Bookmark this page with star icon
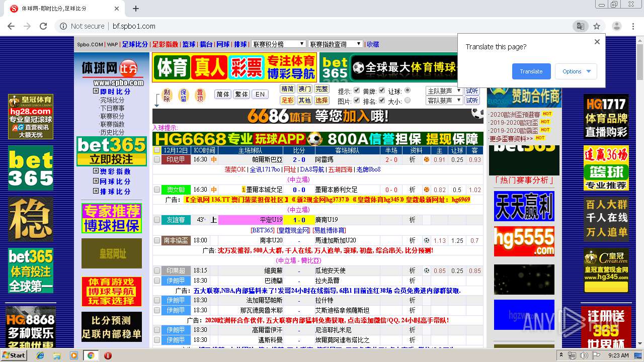Image resolution: width=644 pixels, height=362 pixels. click(597, 26)
